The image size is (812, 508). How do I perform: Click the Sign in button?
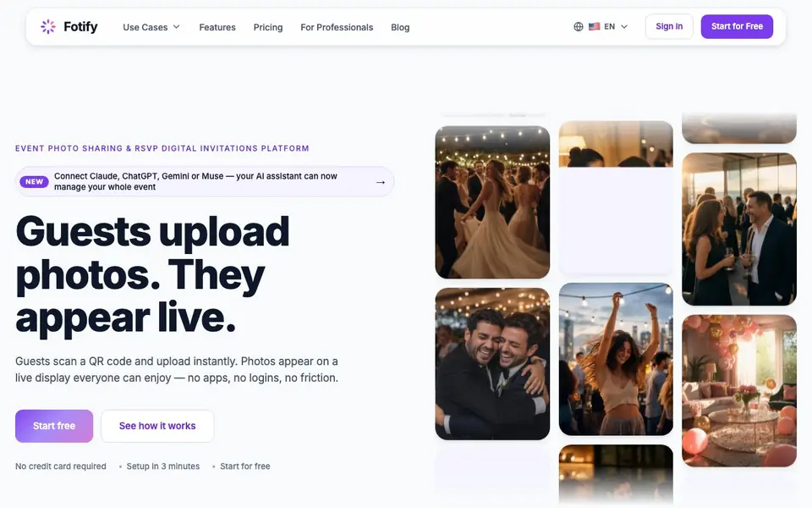coord(669,26)
